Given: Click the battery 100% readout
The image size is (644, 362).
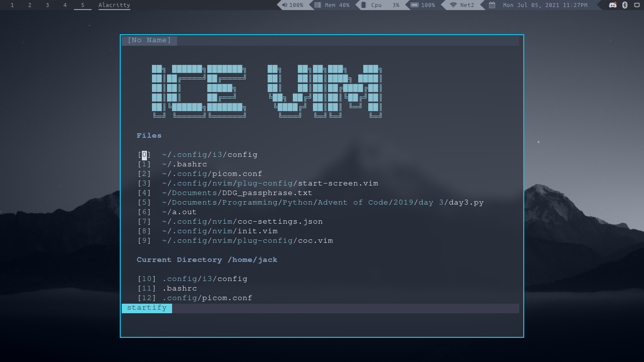Looking at the screenshot, I should pos(428,5).
